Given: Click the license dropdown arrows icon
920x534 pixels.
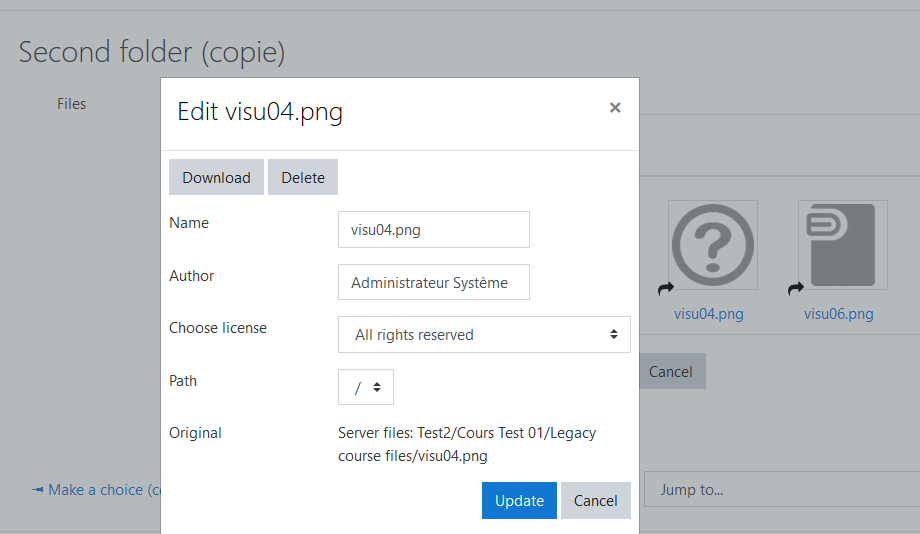Looking at the screenshot, I should pyautogui.click(x=614, y=334).
